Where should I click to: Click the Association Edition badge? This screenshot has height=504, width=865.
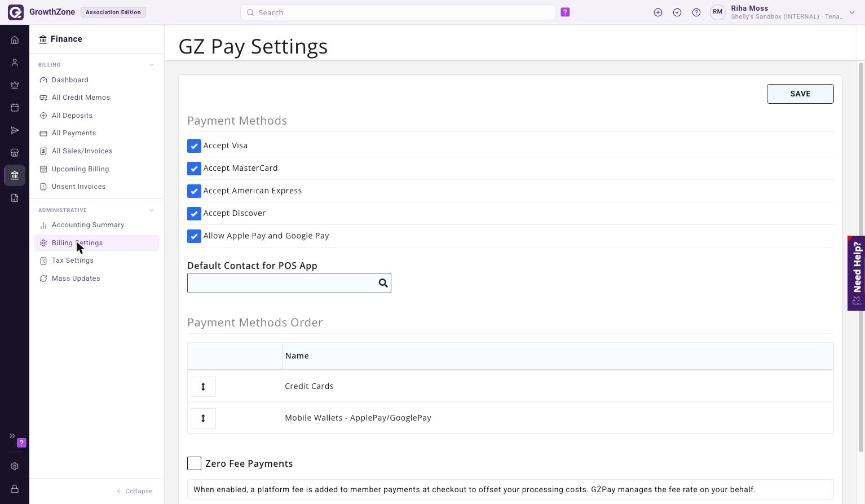tap(113, 12)
